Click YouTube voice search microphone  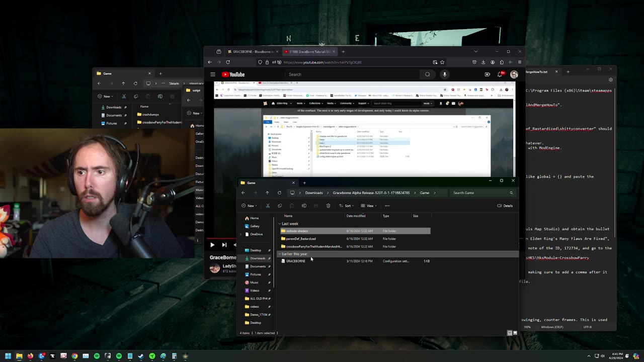(x=444, y=74)
